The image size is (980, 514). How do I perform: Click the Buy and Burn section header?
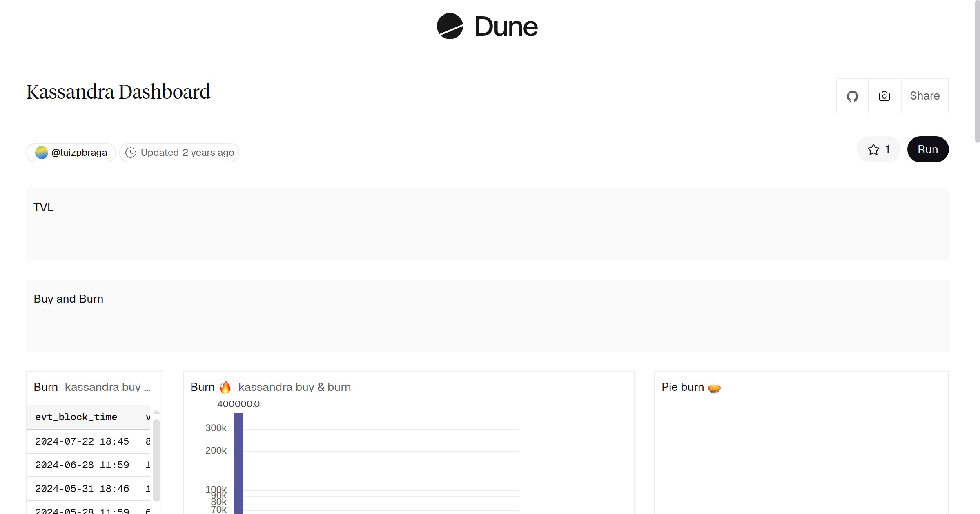[x=69, y=299]
